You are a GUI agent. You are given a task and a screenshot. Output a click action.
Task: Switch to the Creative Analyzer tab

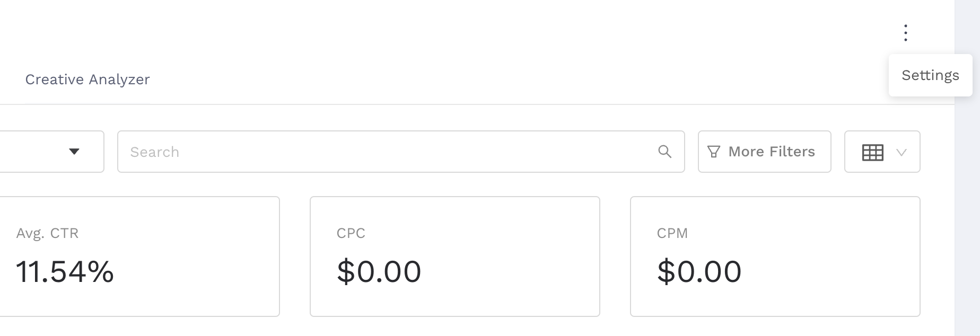click(x=87, y=79)
